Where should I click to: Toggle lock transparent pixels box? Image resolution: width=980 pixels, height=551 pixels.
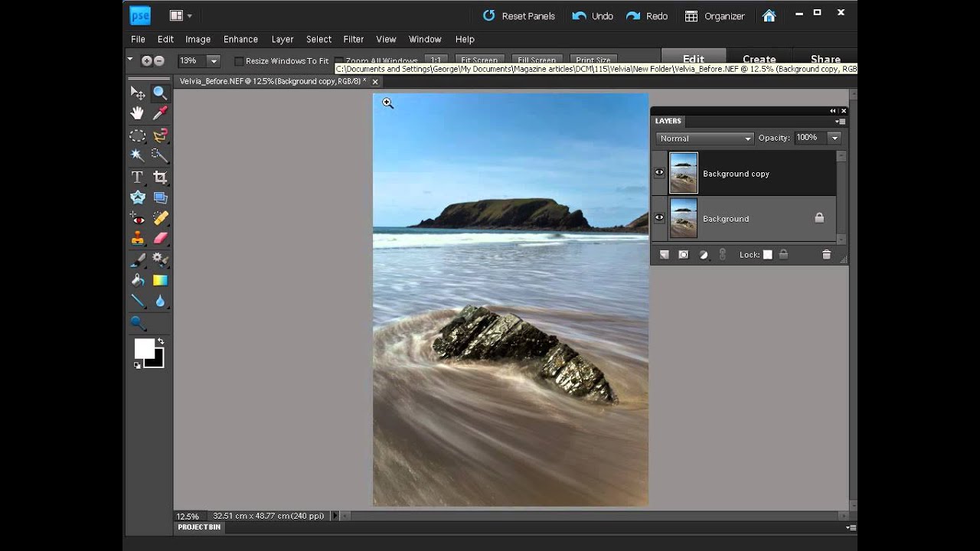tap(768, 255)
